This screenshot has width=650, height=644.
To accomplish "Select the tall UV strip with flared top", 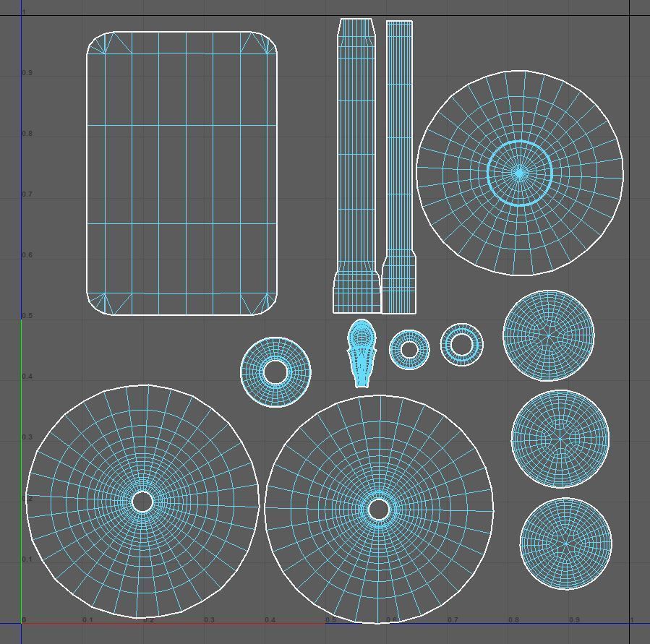I will (x=356, y=166).
